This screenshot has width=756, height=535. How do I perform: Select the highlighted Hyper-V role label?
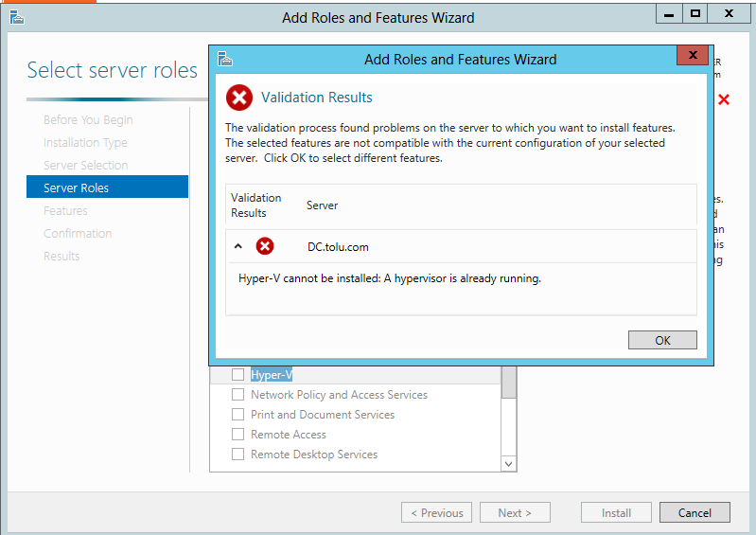coord(272,375)
